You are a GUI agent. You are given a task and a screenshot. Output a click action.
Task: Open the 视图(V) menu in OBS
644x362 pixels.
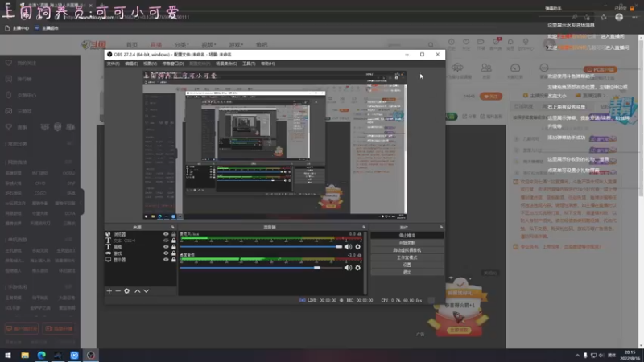[150, 64]
